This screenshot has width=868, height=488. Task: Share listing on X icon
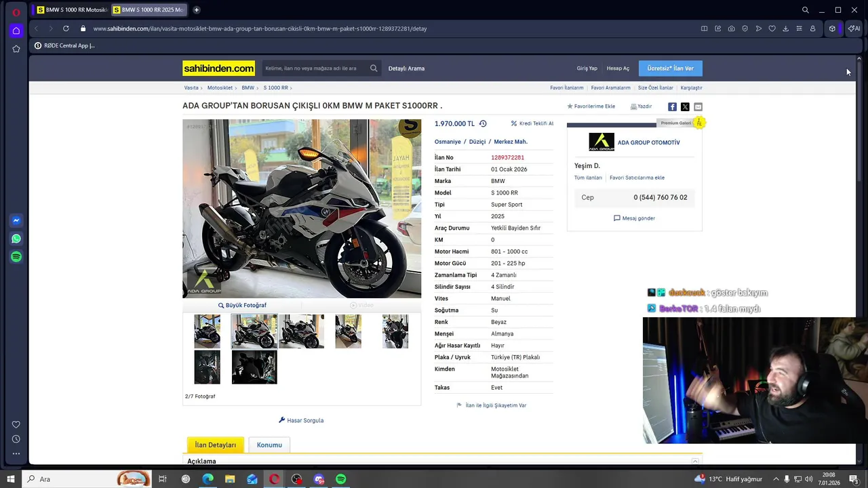click(685, 107)
